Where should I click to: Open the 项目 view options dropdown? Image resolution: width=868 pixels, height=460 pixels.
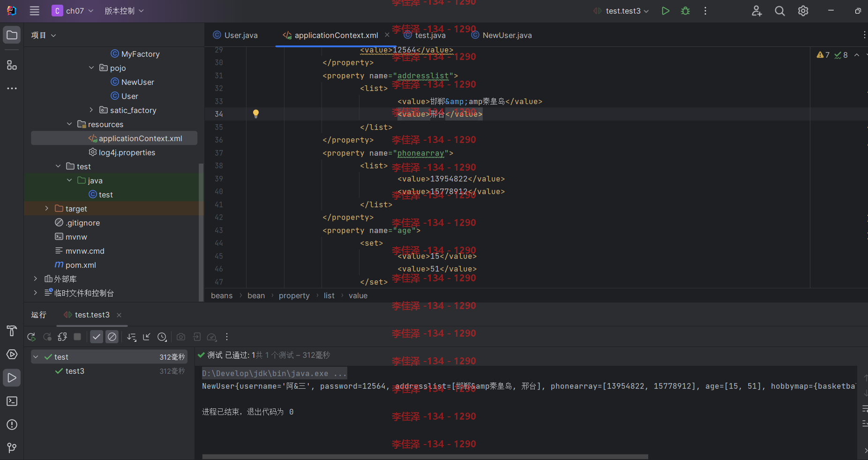click(44, 35)
